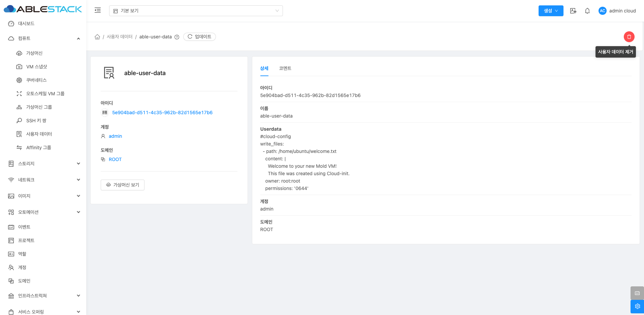This screenshot has height=315, width=644.
Task: Click the red delete user data icon
Action: point(629,37)
